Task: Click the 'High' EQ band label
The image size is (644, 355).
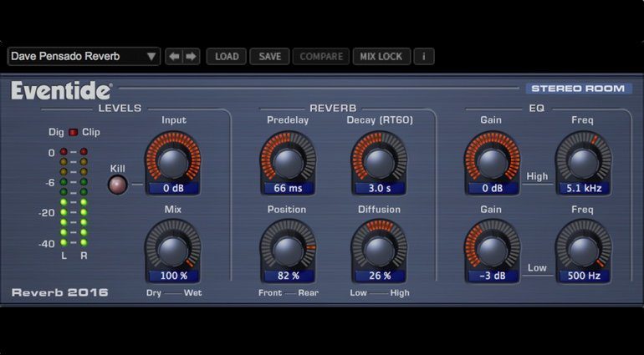Action: tap(537, 176)
